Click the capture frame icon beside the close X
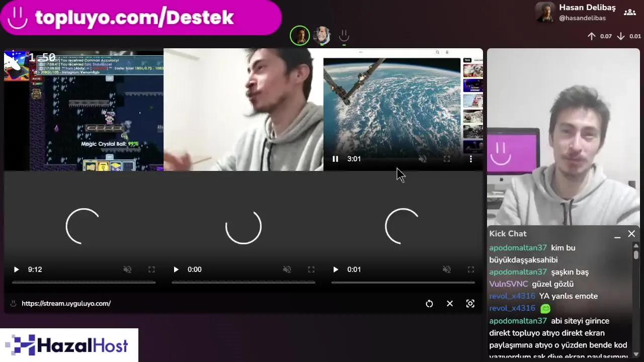The width and height of the screenshot is (644, 362). click(x=470, y=304)
